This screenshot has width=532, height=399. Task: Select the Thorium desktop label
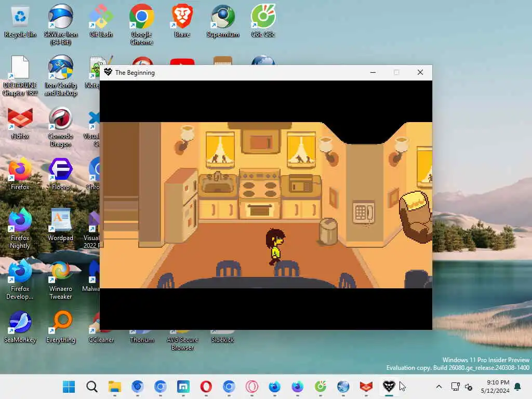coord(142,340)
